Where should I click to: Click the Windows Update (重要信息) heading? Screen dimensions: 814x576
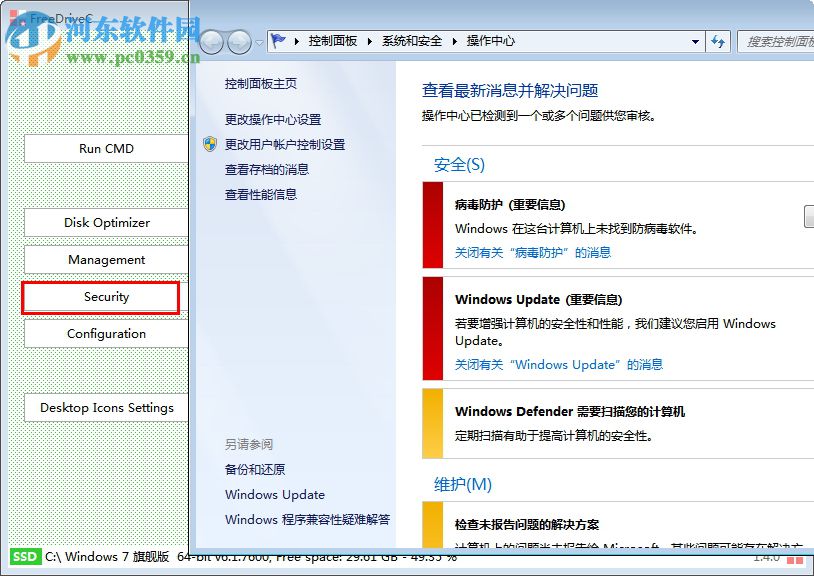click(x=538, y=299)
